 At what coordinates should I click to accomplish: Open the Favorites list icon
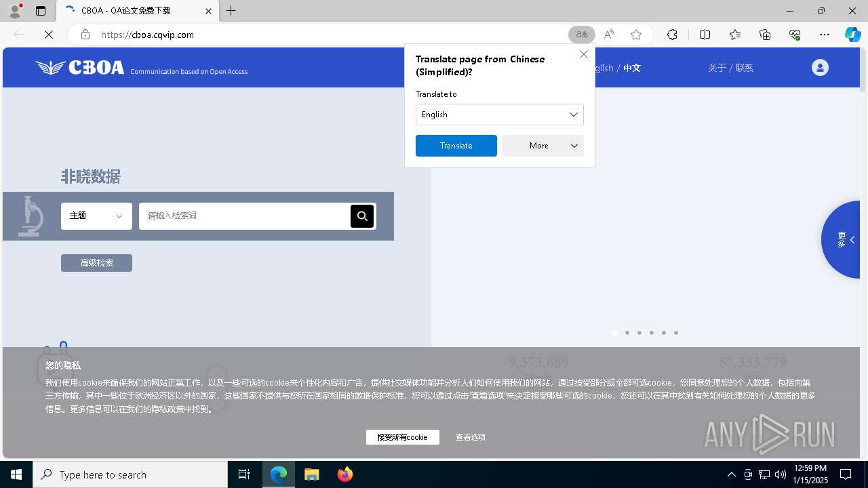[735, 35]
